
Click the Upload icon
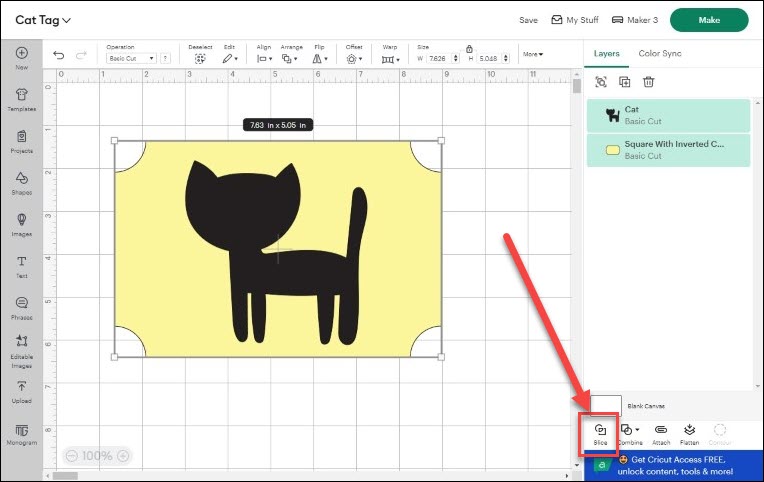click(21, 390)
